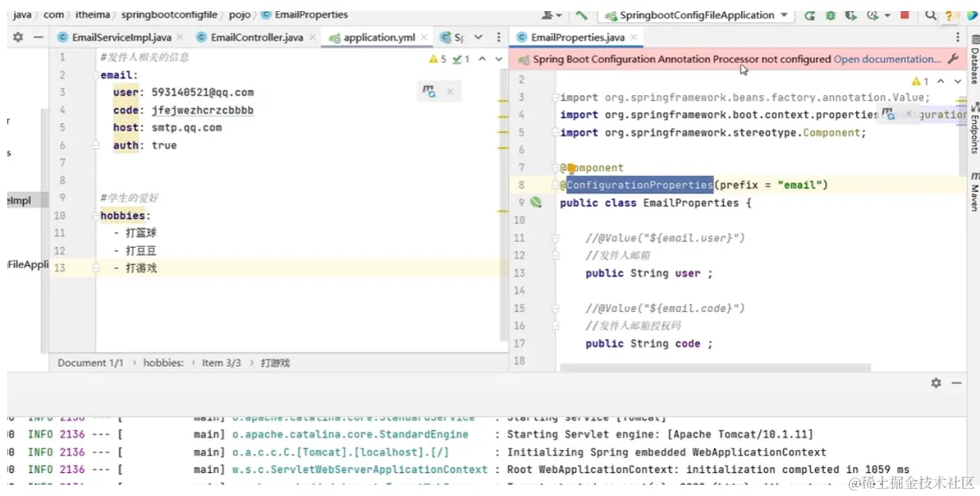
Task: Select the application.yml tab
Action: coord(379,37)
